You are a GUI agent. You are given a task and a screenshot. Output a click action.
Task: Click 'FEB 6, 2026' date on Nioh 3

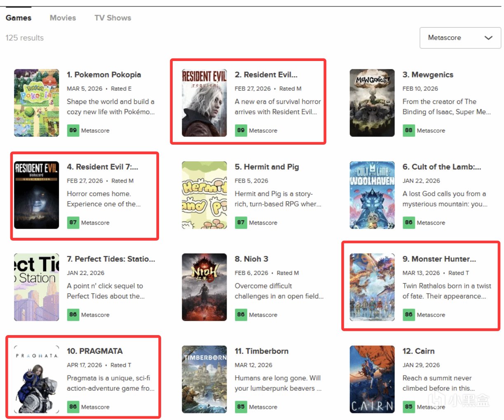[251, 273]
